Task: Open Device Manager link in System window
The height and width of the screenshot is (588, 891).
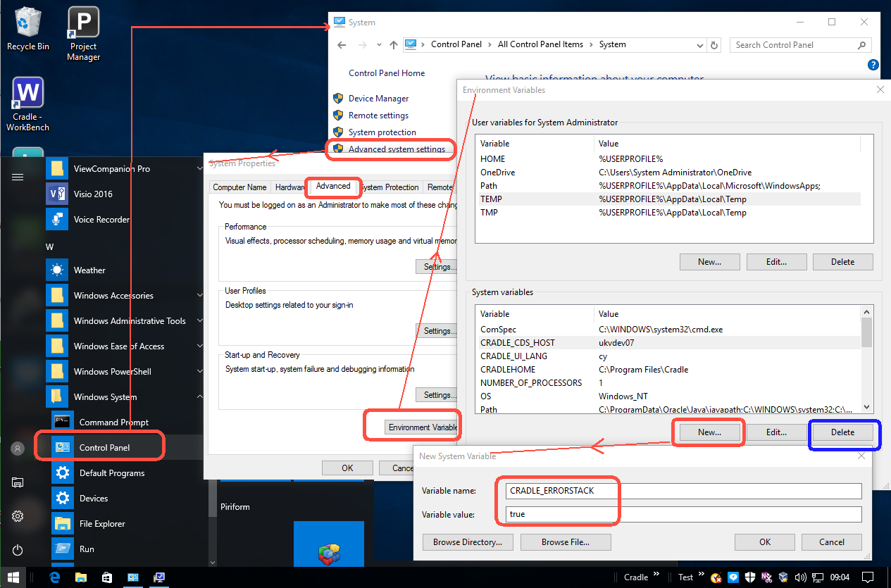Action: click(378, 99)
